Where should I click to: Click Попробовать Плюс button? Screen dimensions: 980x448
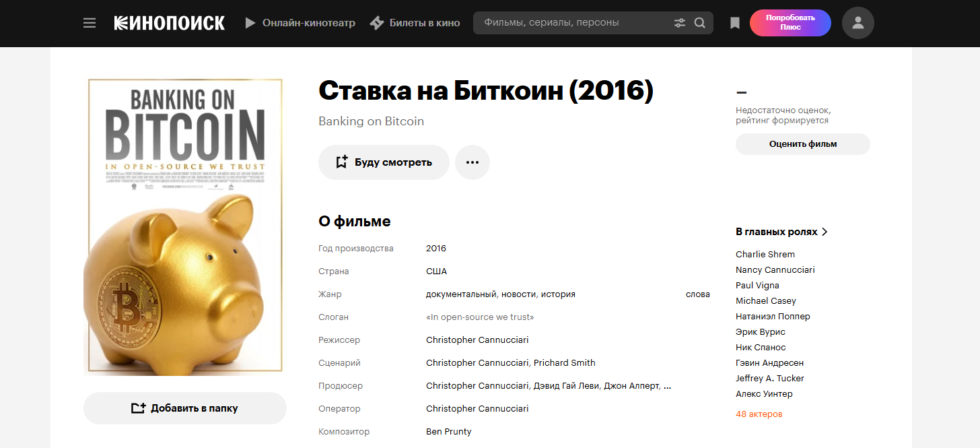tap(790, 23)
